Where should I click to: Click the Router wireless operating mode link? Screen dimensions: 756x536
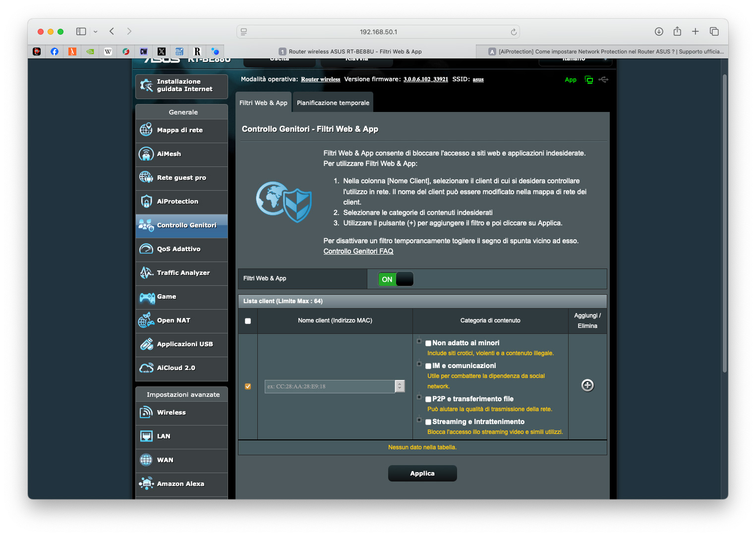[x=321, y=79]
